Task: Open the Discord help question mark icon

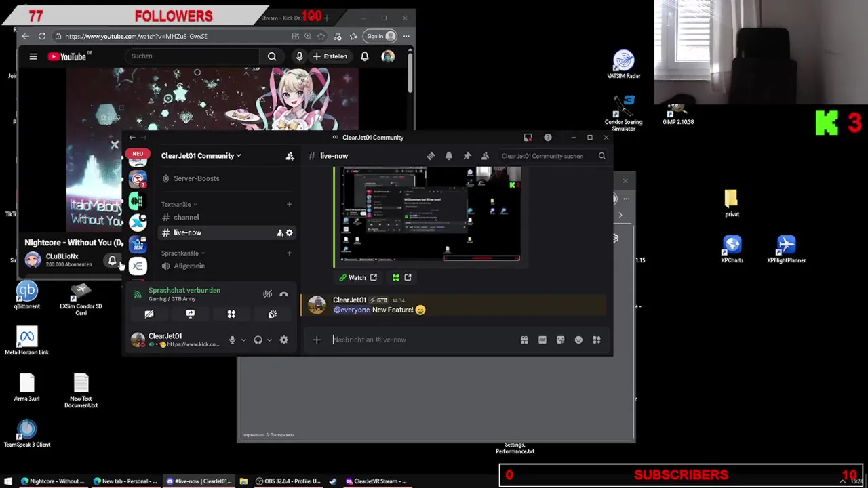Action: [547, 138]
